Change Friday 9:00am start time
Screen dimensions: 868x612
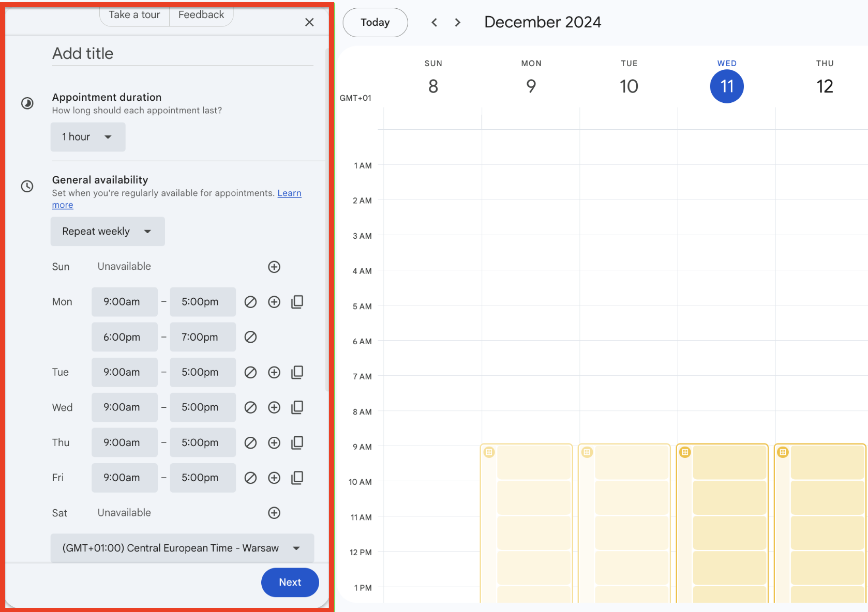point(125,478)
